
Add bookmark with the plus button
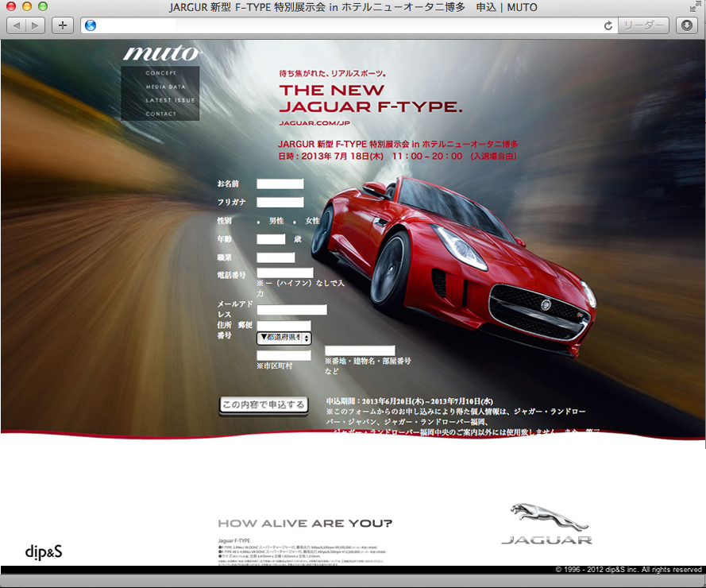[63, 25]
